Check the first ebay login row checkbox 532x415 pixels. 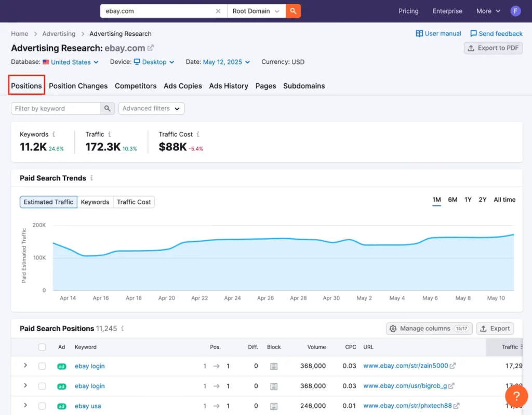pos(42,366)
